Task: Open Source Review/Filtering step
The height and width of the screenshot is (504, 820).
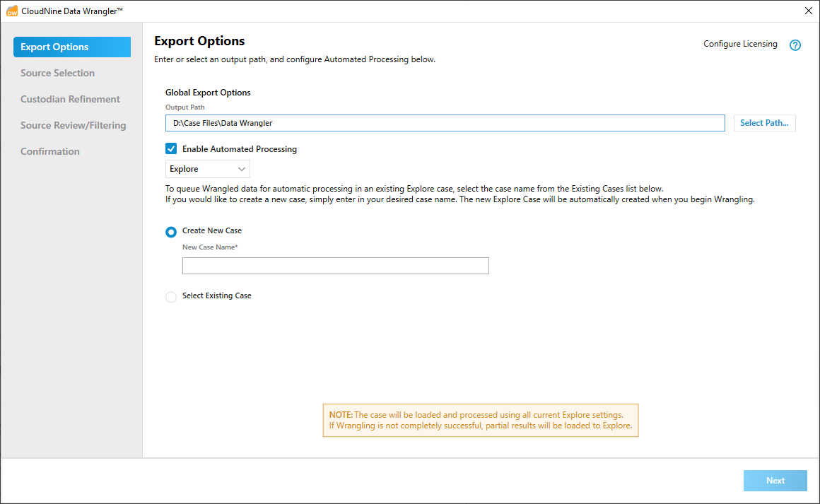Action: [74, 126]
